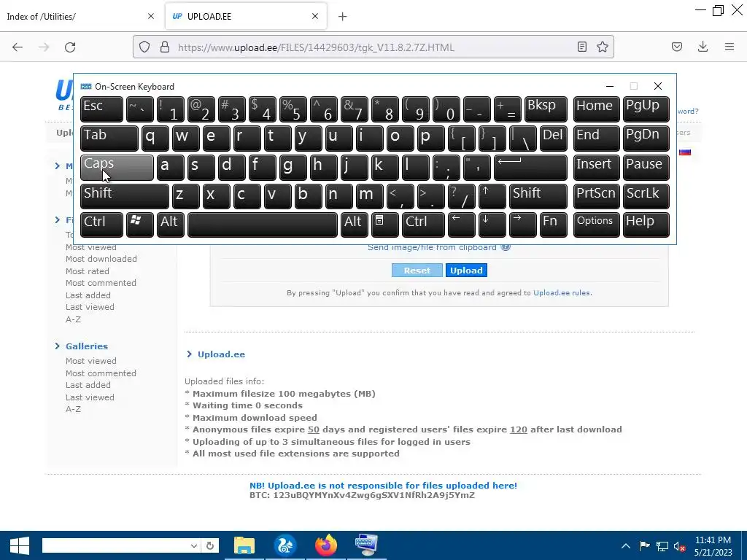
Task: Click the Del key
Action: (x=553, y=139)
